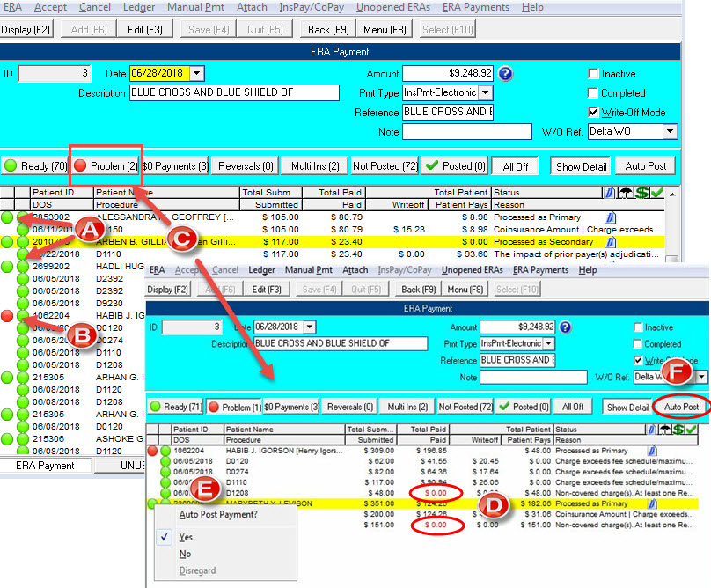Click Display (F2) in inset window toolbar
This screenshot has width=711, height=588.
(167, 290)
